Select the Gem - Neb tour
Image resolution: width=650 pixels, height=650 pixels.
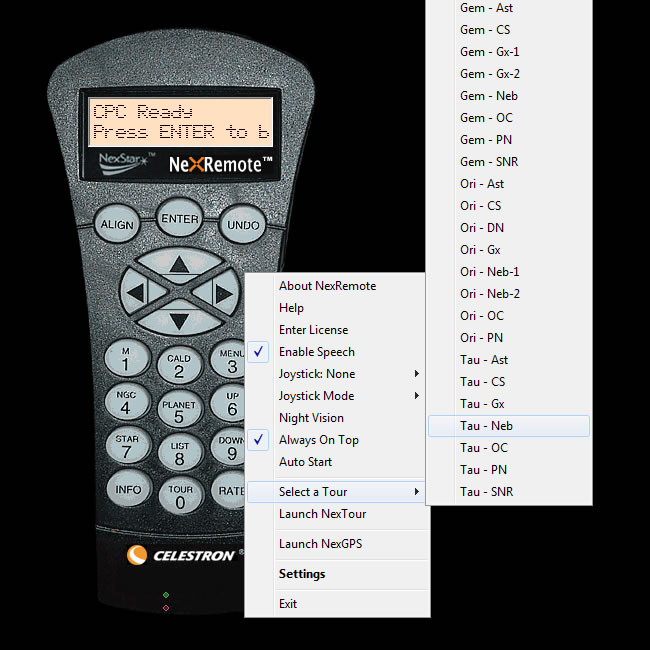click(x=509, y=96)
